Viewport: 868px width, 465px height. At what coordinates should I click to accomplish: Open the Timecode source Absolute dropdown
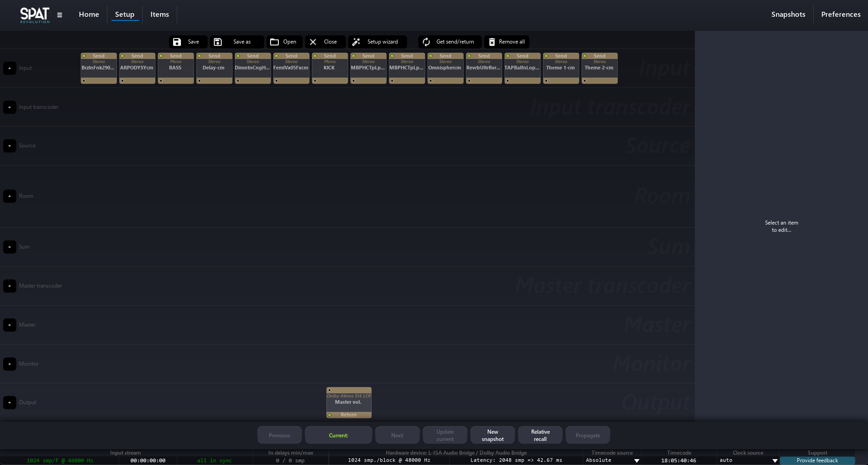coord(636,460)
